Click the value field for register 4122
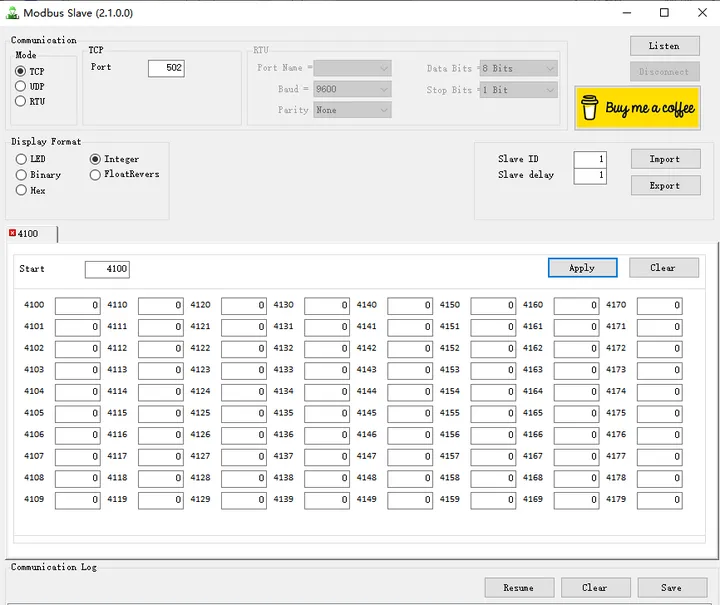The height and width of the screenshot is (605, 720). click(244, 349)
